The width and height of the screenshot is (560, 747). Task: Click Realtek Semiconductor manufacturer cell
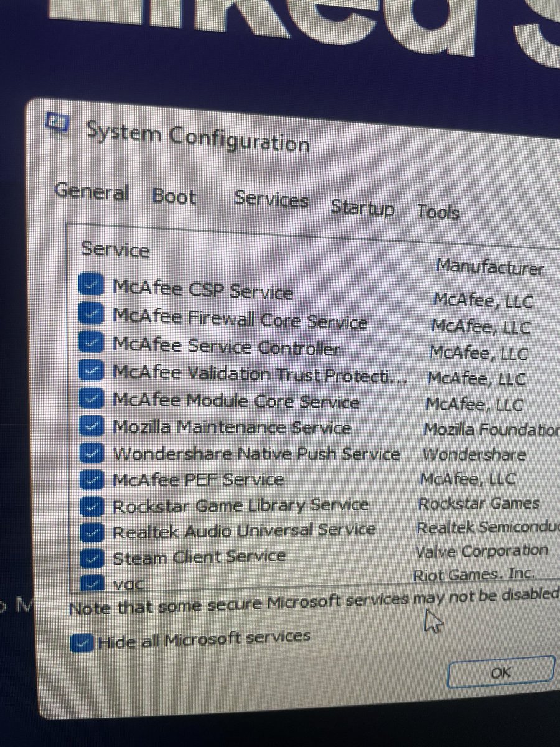pos(487,528)
